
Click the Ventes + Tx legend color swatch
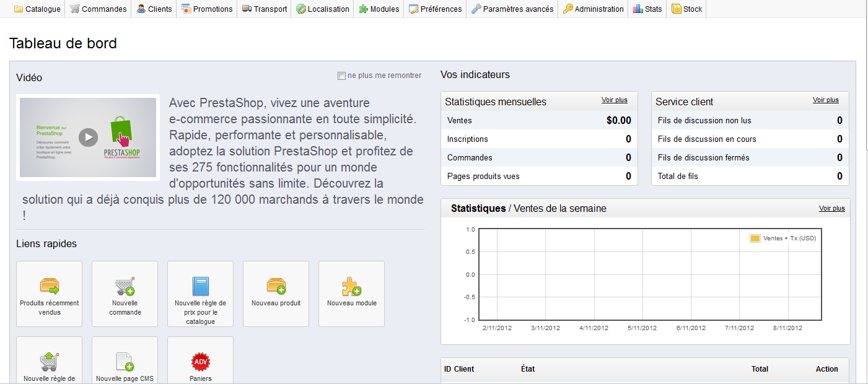pyautogui.click(x=755, y=238)
